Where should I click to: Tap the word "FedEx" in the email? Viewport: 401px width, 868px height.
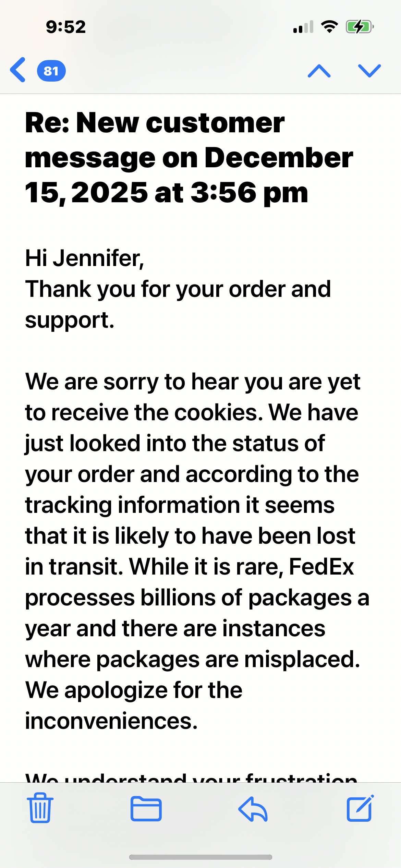(x=321, y=567)
